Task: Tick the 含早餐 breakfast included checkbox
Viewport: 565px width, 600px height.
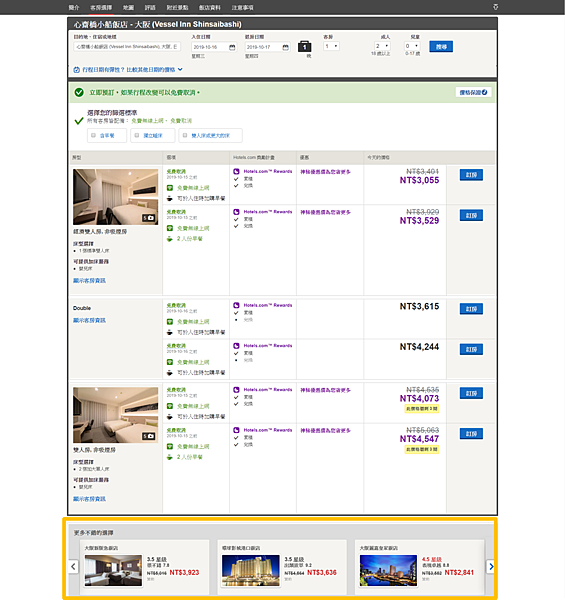Action: tap(93, 135)
